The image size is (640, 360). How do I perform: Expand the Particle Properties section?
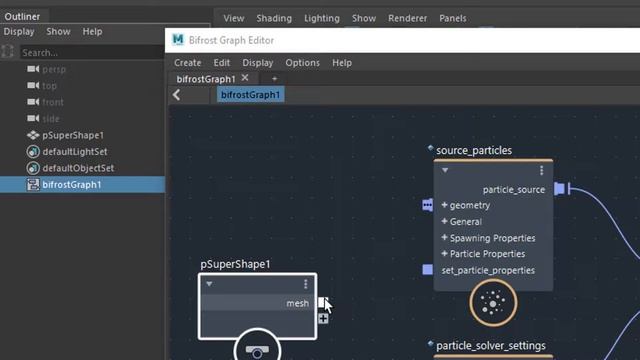pyautogui.click(x=444, y=253)
